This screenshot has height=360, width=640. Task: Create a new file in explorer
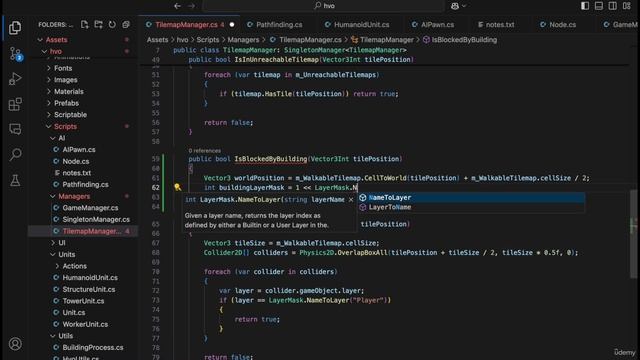tap(84, 25)
